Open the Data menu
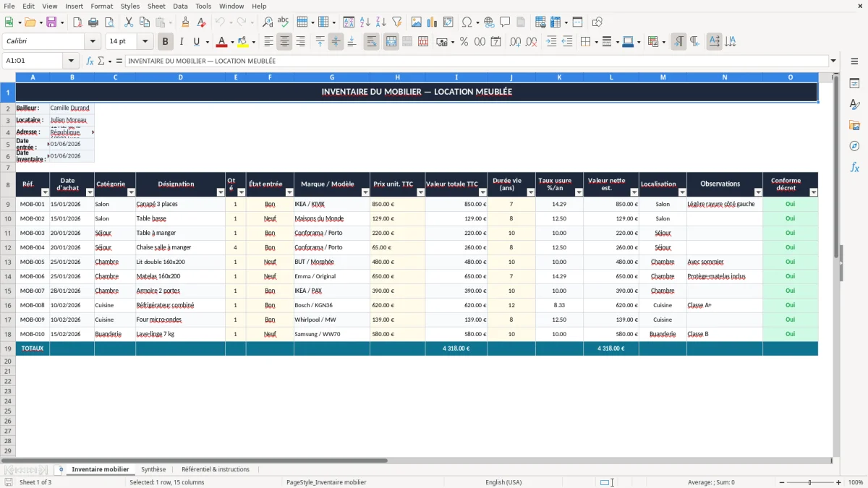The width and height of the screenshot is (868, 488). coord(180,6)
